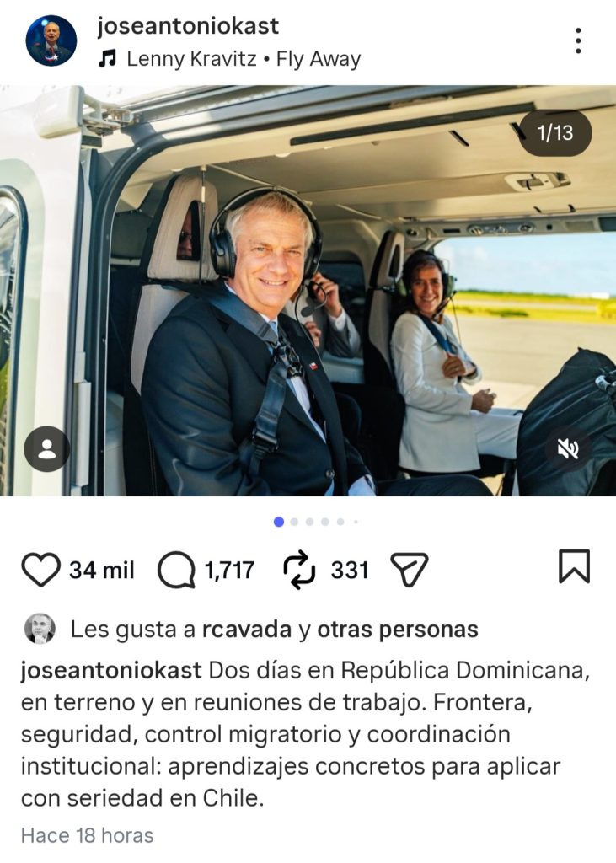The image size is (616, 863).
Task: Open joseantoniokast username in header
Action: [x=188, y=25]
